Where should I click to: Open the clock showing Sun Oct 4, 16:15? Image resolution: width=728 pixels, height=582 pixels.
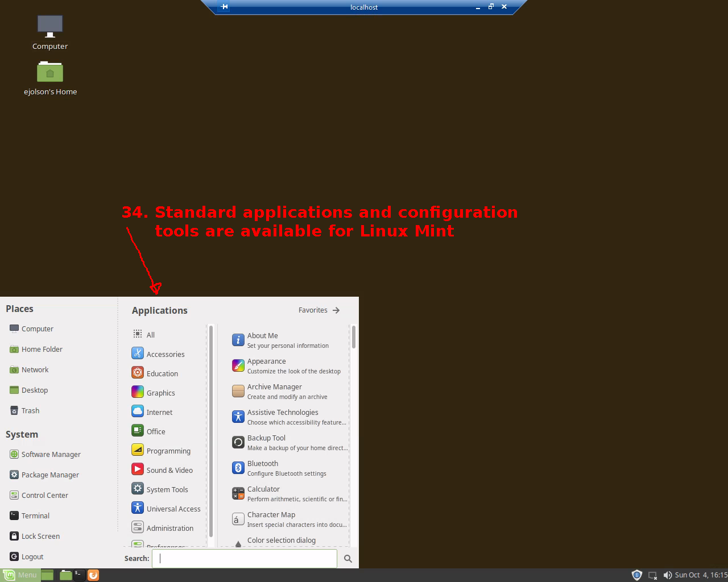pyautogui.click(x=701, y=575)
